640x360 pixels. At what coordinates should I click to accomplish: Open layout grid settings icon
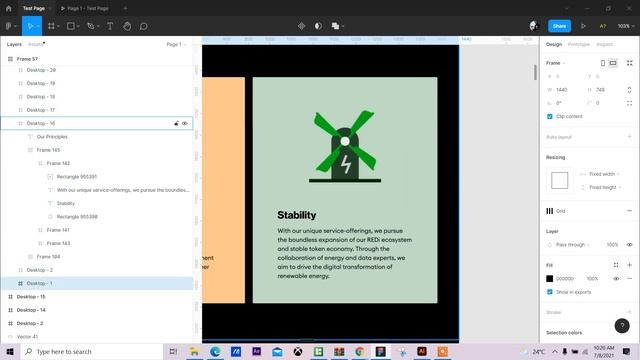(x=550, y=211)
